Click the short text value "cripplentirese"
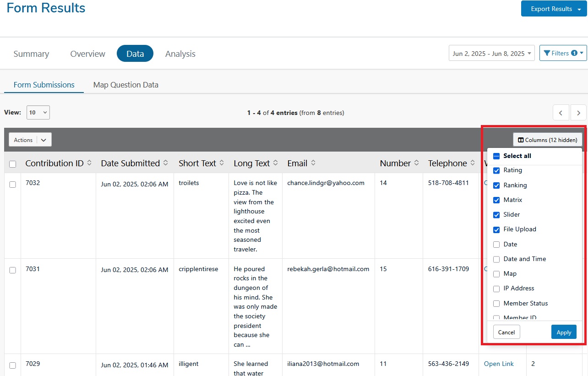The height and width of the screenshot is (376, 588). click(198, 269)
